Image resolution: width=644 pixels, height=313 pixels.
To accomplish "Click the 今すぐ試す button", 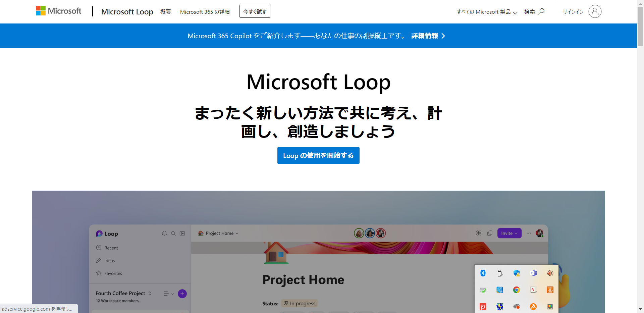I will (255, 11).
